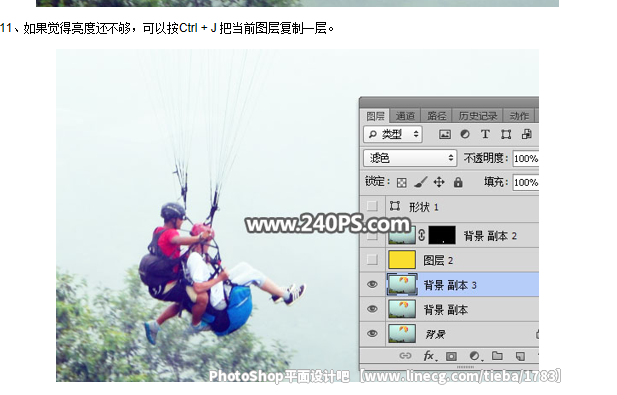617x395 pixels.
Task: Add a layer mask button
Action: click(451, 356)
